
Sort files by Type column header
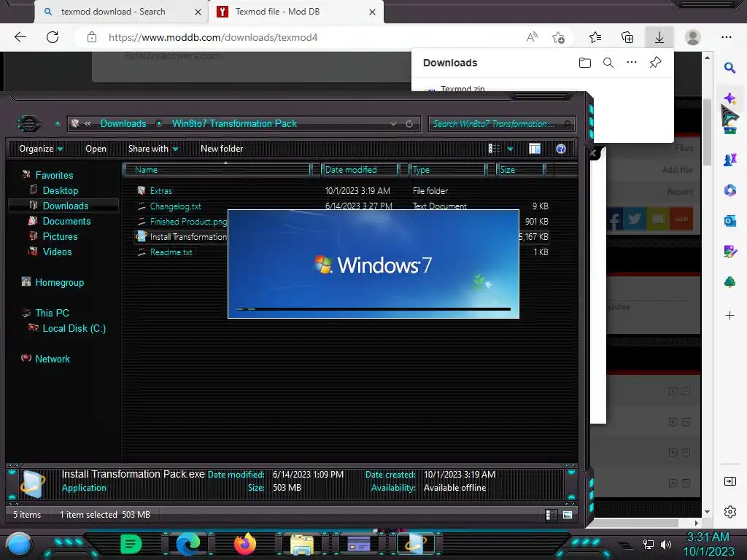(447, 169)
